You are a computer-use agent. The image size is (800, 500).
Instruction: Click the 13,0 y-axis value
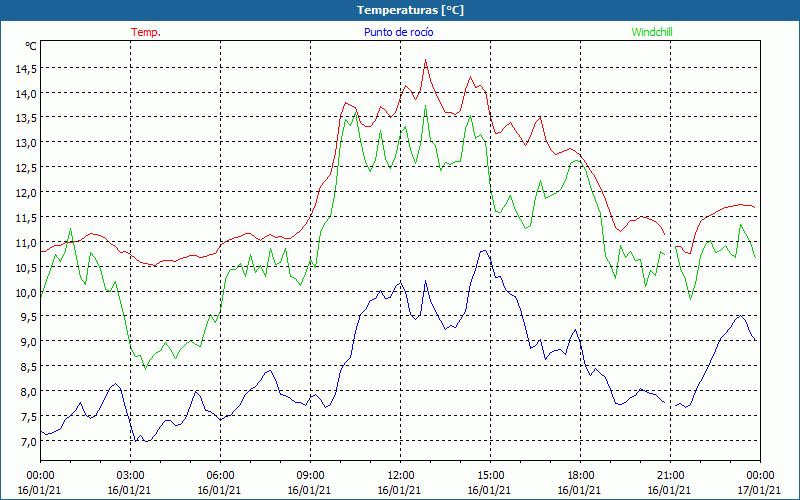click(x=26, y=143)
